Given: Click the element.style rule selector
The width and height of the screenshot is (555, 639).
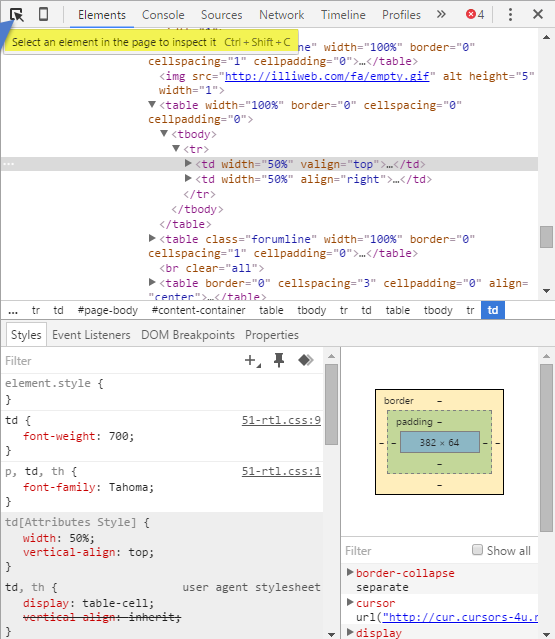Looking at the screenshot, I should click(48, 383).
